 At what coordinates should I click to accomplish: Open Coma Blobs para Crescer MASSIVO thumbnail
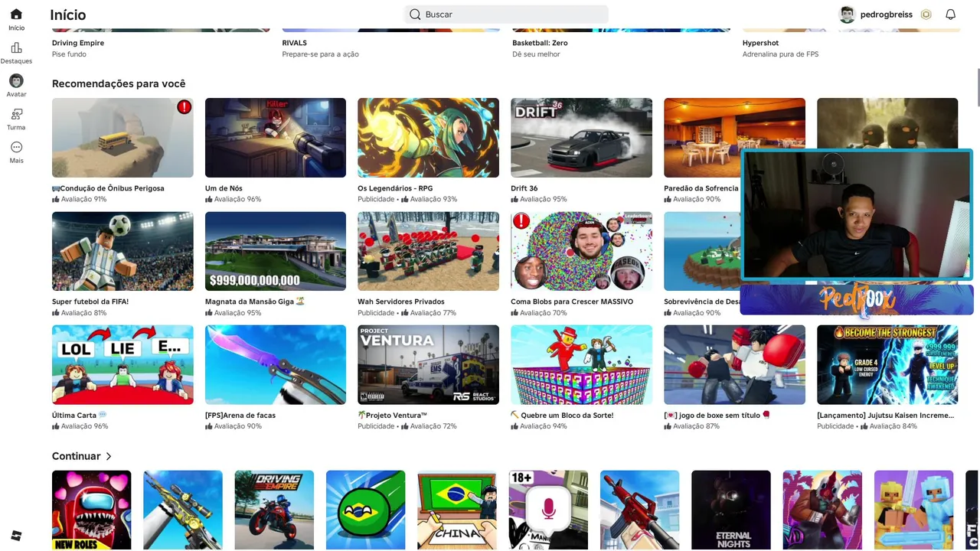pos(581,251)
